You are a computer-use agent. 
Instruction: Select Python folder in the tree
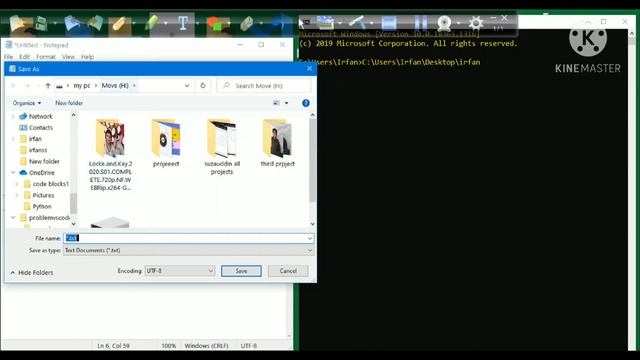coord(42,207)
